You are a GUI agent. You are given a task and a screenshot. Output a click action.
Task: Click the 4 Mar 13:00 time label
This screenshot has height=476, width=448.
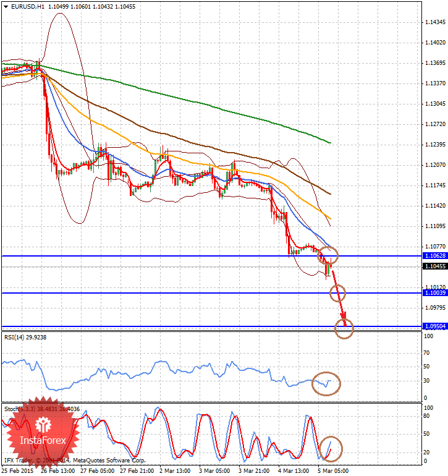click(x=294, y=471)
